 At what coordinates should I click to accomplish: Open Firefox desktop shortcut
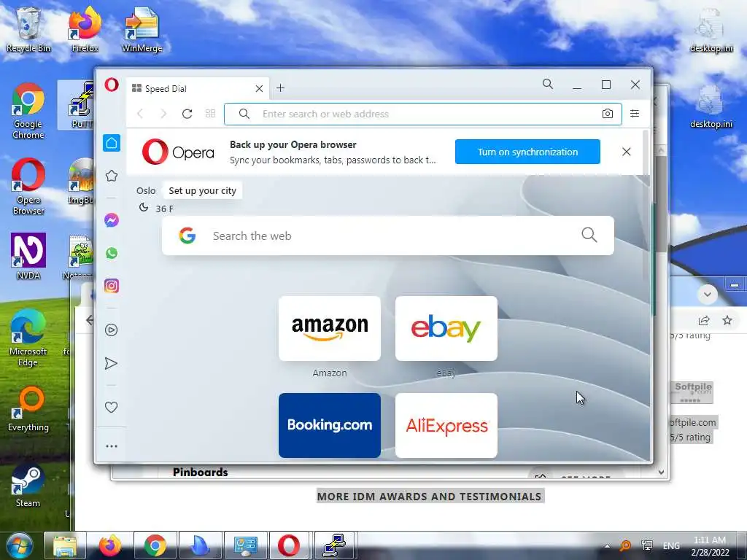pyautogui.click(x=85, y=29)
